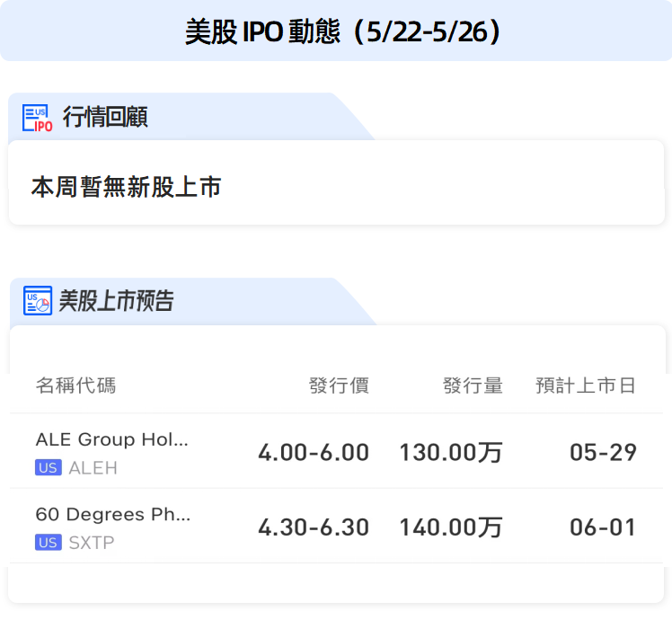Image resolution: width=672 pixels, height=629 pixels.
Task: Click the 4.30-6.30 price range value
Action: point(314,527)
